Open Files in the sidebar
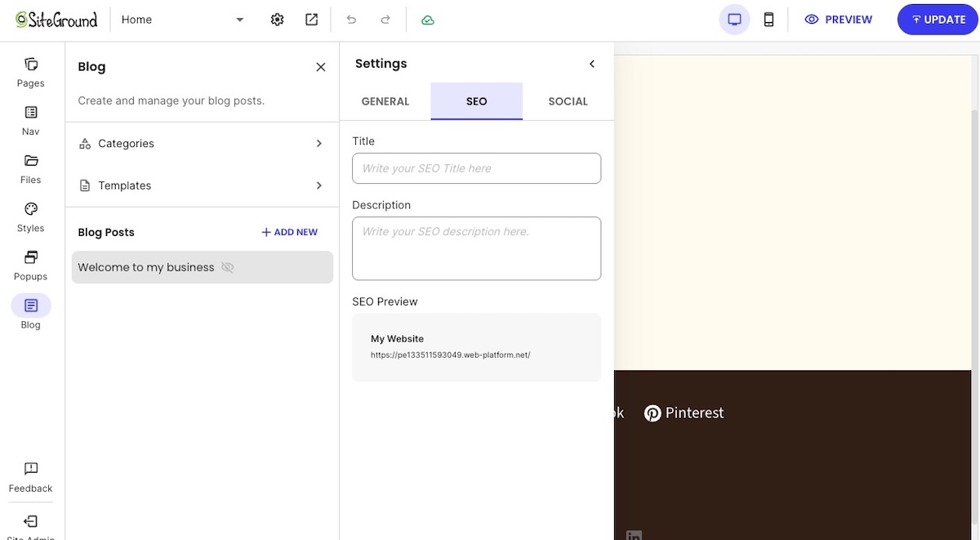Viewport: 980px width, 540px height. click(x=31, y=168)
